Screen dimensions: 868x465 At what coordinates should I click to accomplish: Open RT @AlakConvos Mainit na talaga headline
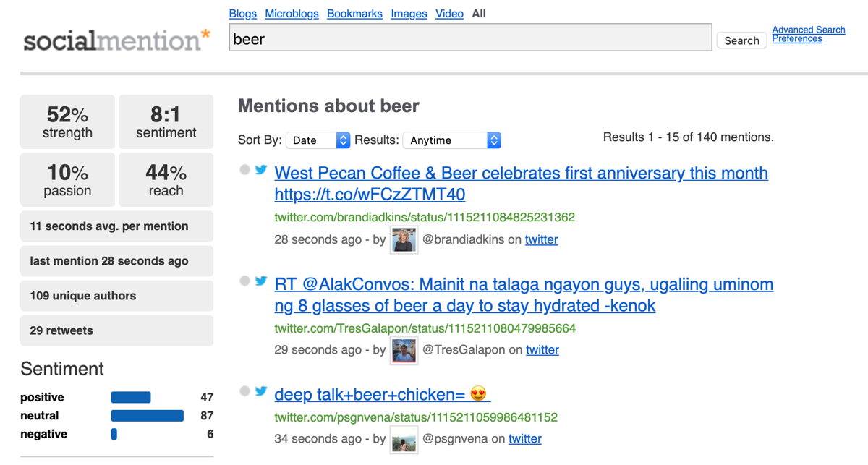coord(524,294)
